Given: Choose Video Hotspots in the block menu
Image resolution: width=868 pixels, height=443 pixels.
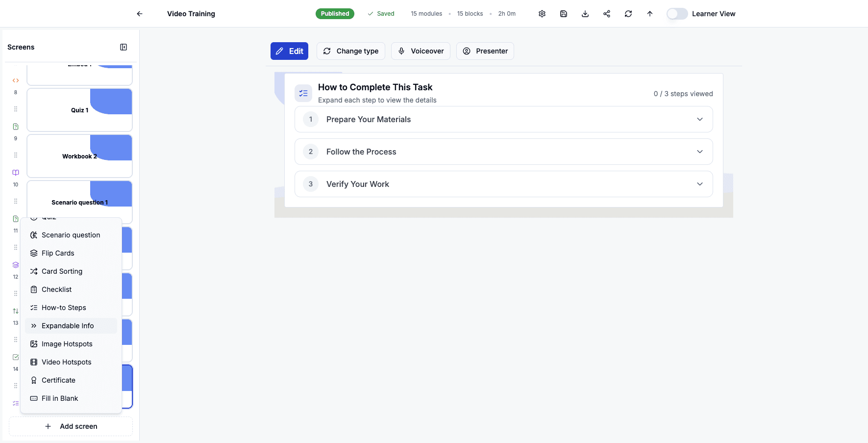Looking at the screenshot, I should point(66,362).
